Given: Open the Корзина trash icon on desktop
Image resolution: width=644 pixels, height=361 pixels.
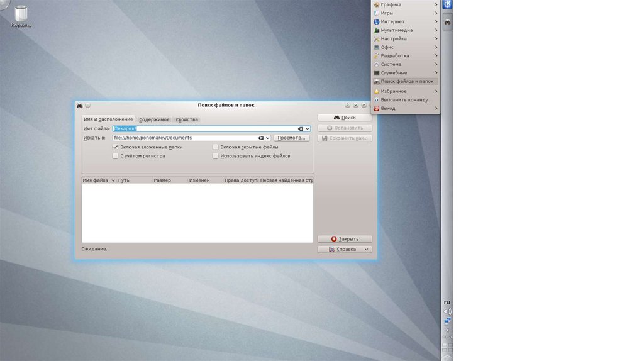Looking at the screenshot, I should [x=20, y=14].
